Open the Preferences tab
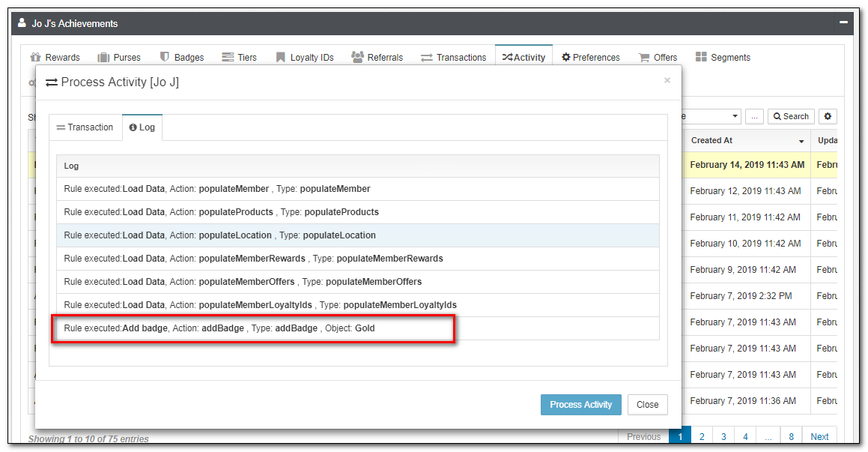Viewport: 868px width, 452px height. (x=591, y=58)
